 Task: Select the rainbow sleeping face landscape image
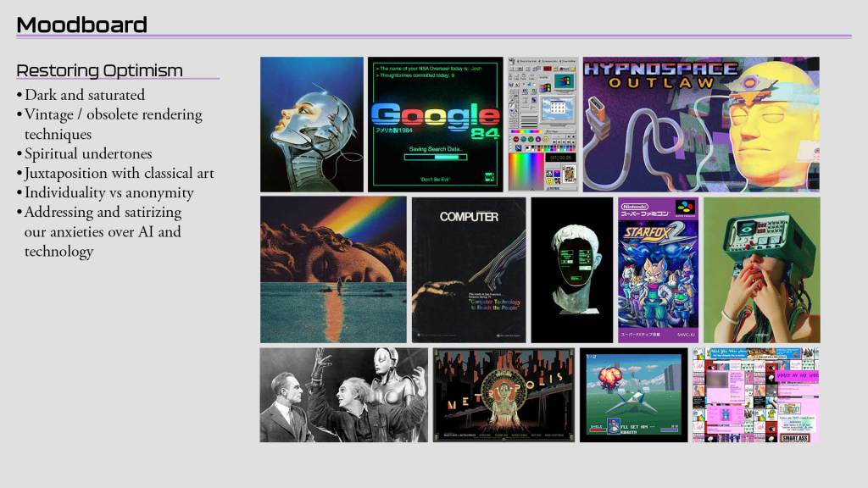pos(333,269)
